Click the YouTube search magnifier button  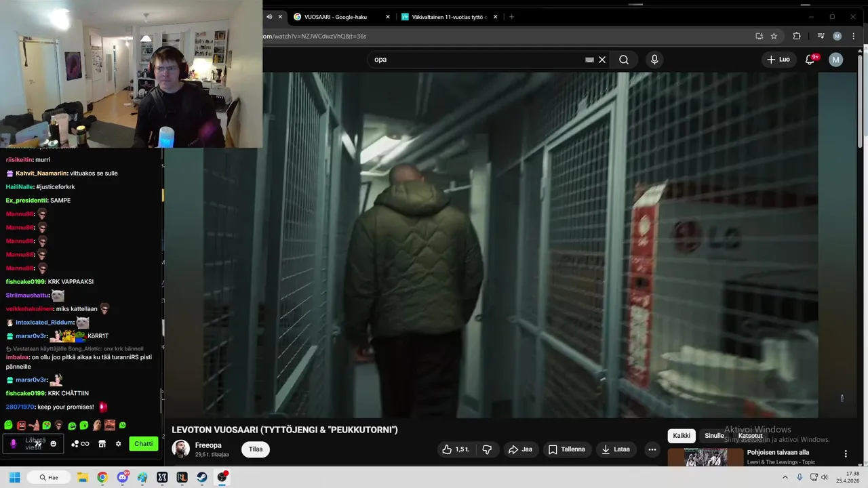pyautogui.click(x=624, y=60)
